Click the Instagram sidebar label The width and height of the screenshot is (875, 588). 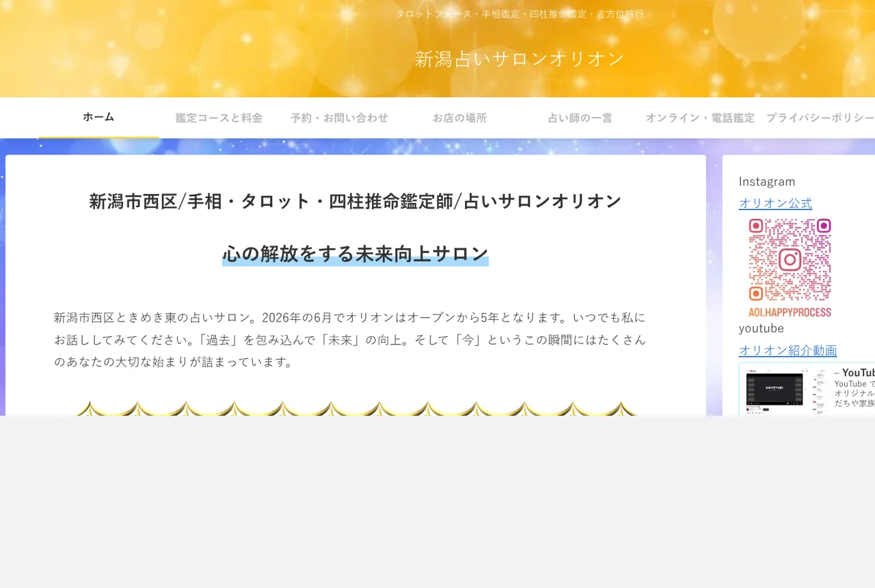[x=767, y=181]
